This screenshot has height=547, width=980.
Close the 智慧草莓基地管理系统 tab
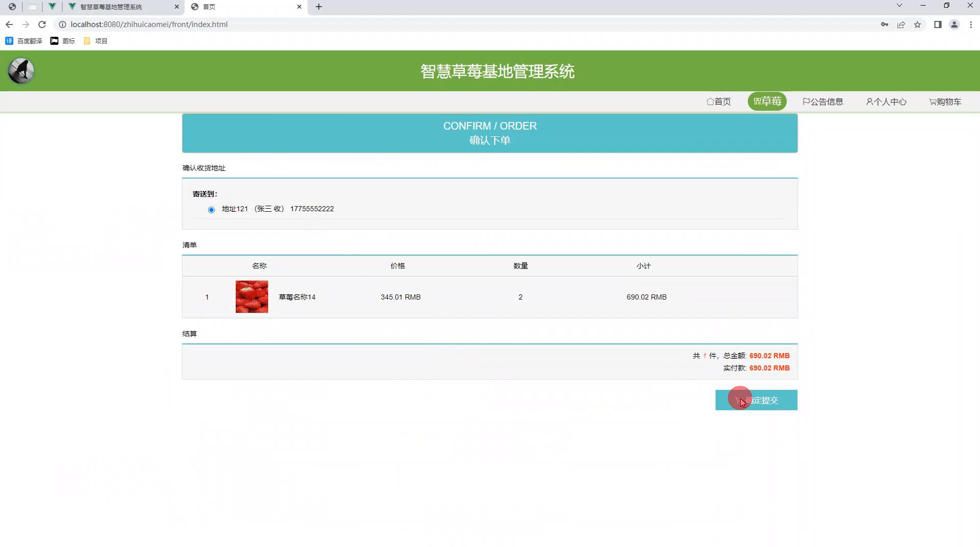[177, 7]
